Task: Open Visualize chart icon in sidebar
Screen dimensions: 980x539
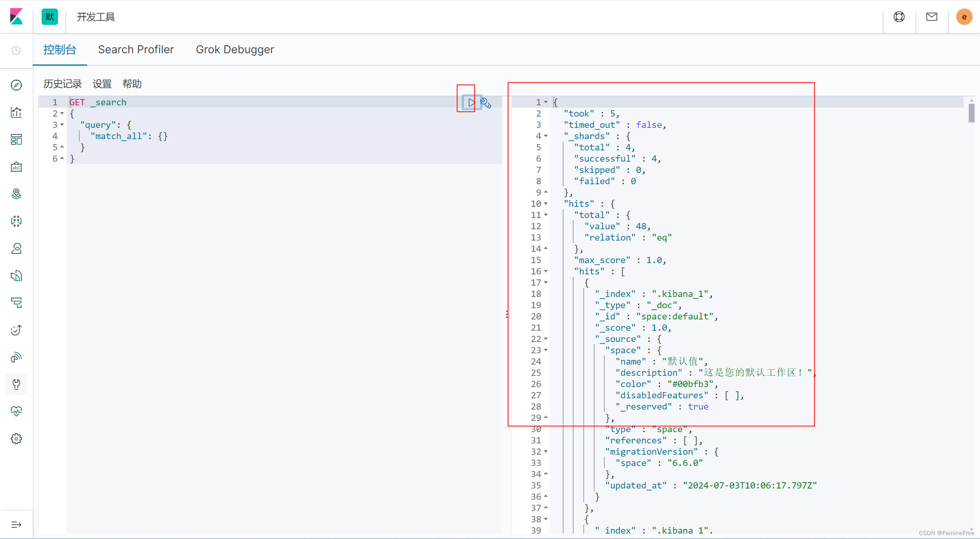Action: point(16,112)
